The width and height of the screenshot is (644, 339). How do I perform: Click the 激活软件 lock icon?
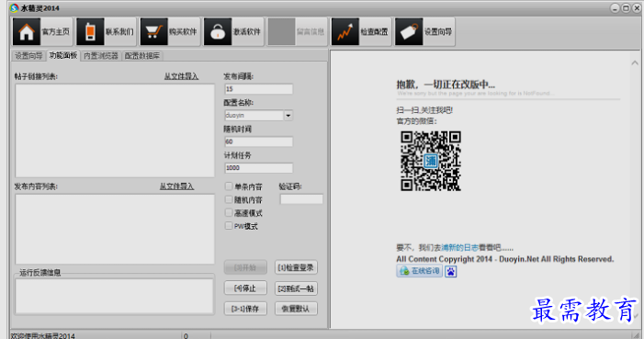click(x=218, y=31)
